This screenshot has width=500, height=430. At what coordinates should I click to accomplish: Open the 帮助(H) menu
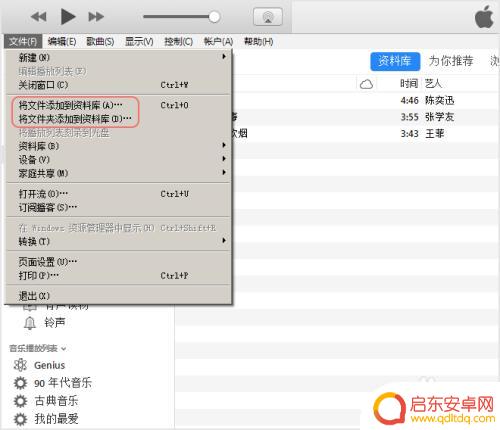click(x=258, y=41)
